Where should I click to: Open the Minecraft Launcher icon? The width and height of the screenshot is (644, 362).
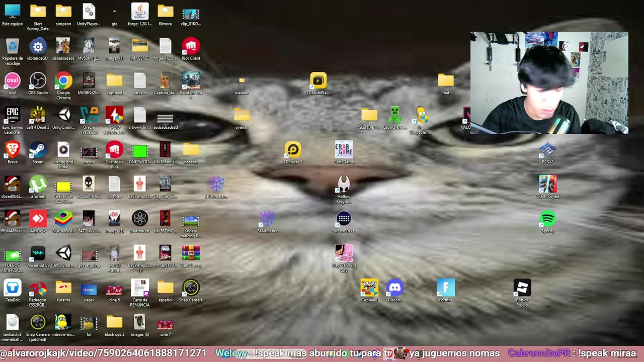[395, 118]
